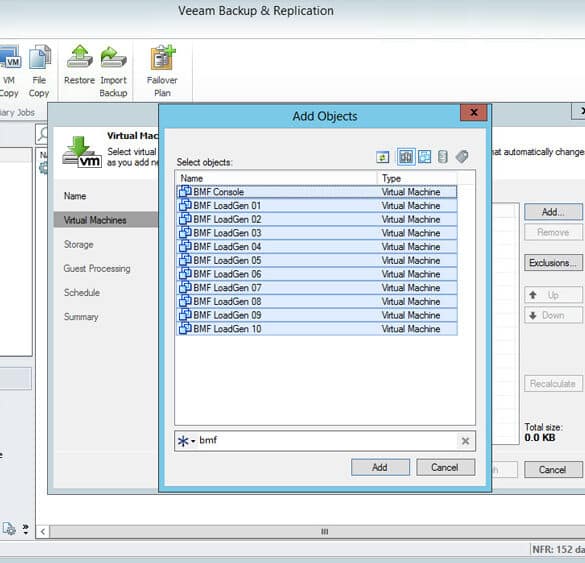Select BMF LoadGen 10 row
The image size is (585, 563).
coord(317,329)
